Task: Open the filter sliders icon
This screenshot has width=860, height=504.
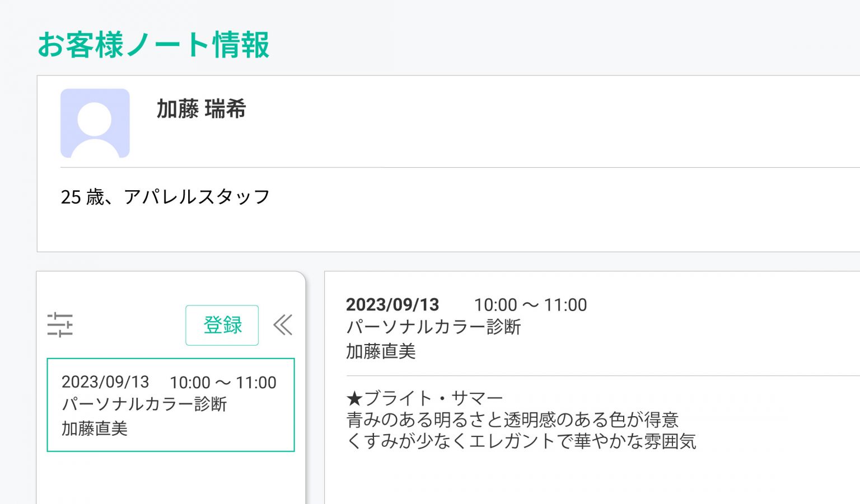Action: pyautogui.click(x=60, y=325)
